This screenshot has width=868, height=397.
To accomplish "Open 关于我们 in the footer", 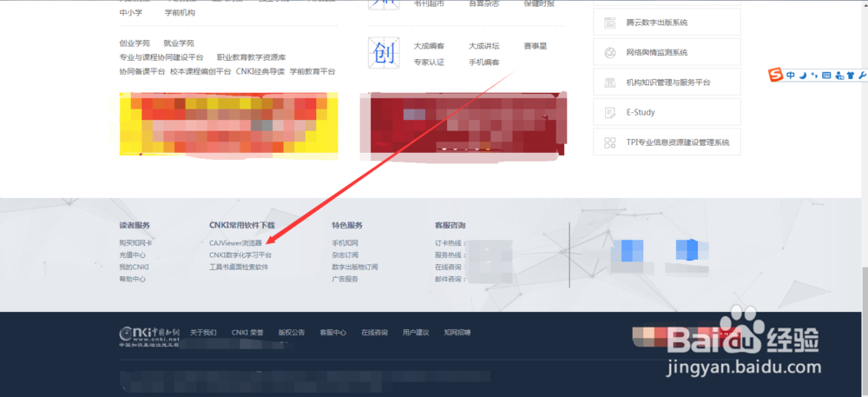I will click(203, 333).
